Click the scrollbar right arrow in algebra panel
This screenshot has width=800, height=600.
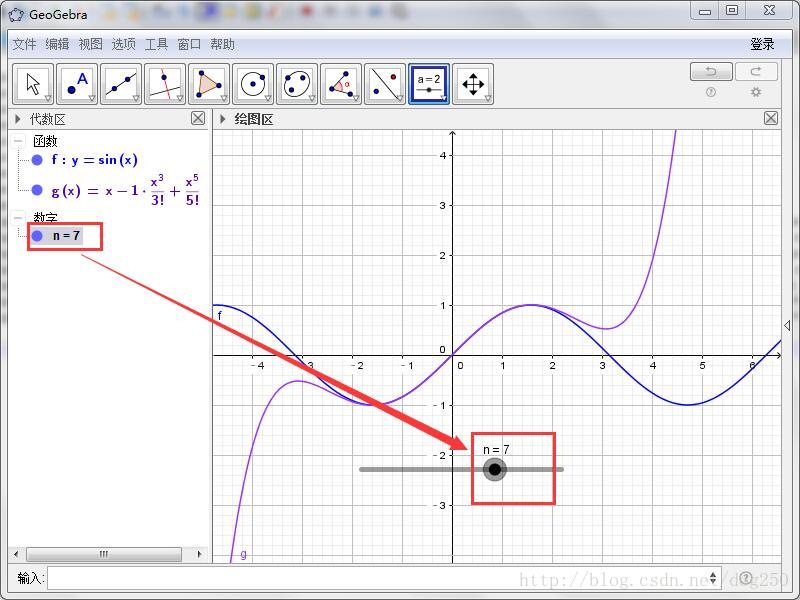[x=199, y=554]
